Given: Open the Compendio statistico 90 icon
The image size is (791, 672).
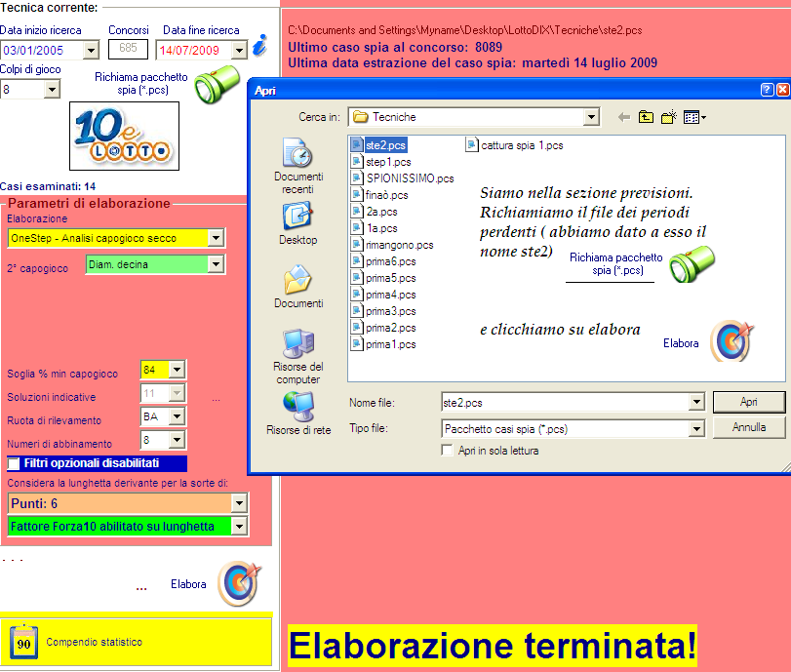Looking at the screenshot, I should (23, 642).
